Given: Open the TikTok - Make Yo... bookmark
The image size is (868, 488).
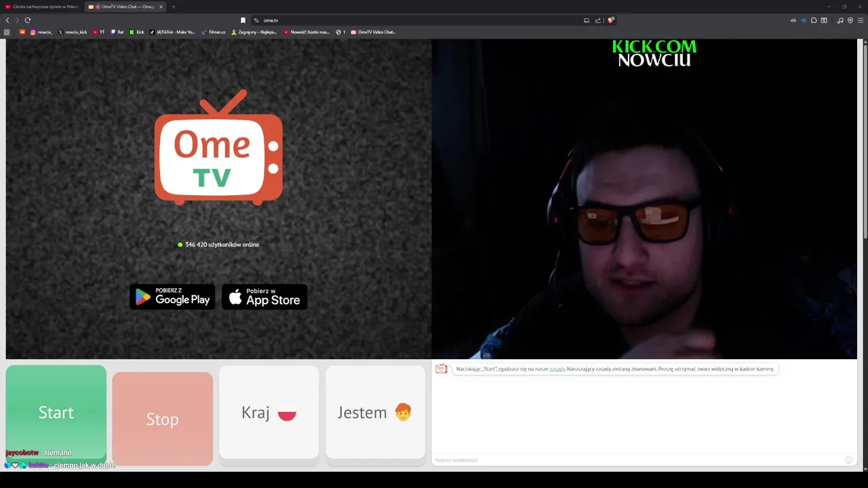Looking at the screenshot, I should tap(172, 32).
